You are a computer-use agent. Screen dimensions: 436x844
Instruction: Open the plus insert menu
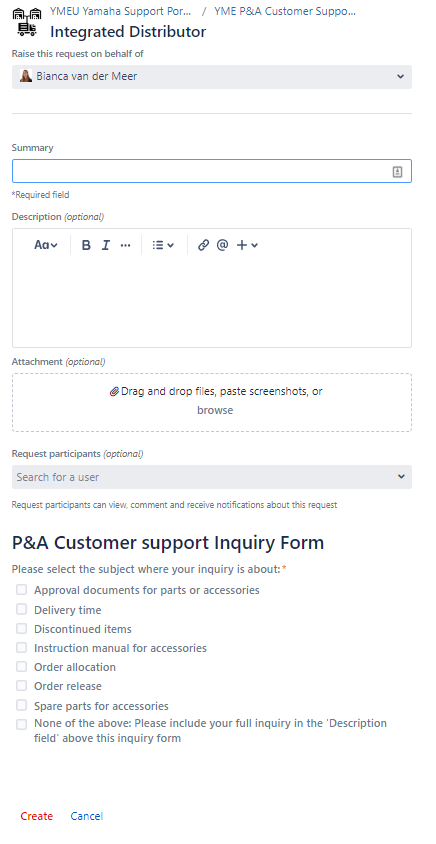click(248, 245)
